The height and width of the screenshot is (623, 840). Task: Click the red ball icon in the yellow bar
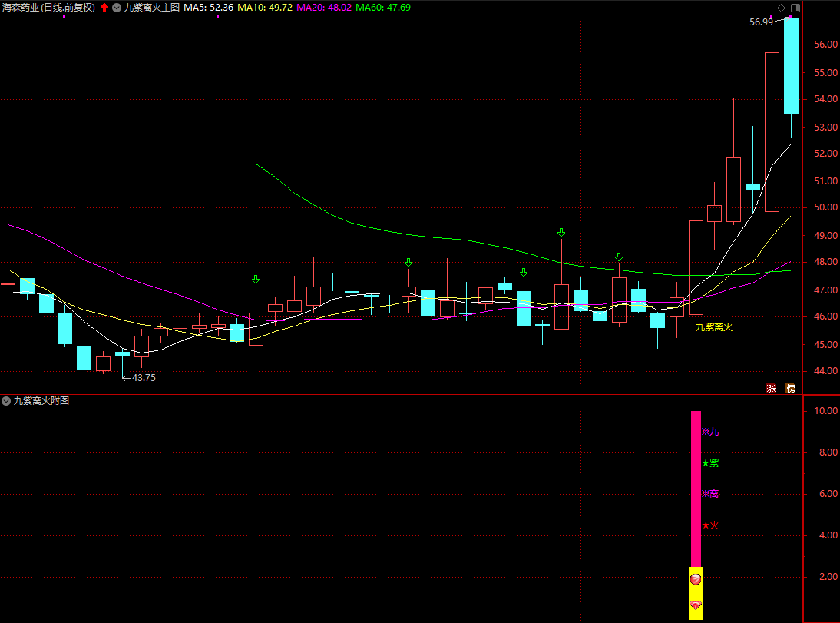[696, 579]
